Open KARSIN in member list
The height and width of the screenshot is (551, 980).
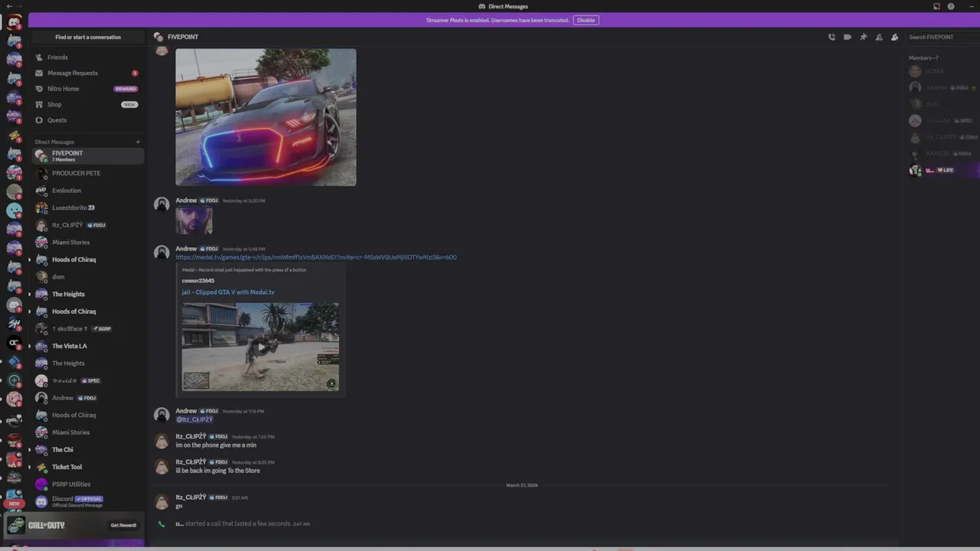pos(942,154)
